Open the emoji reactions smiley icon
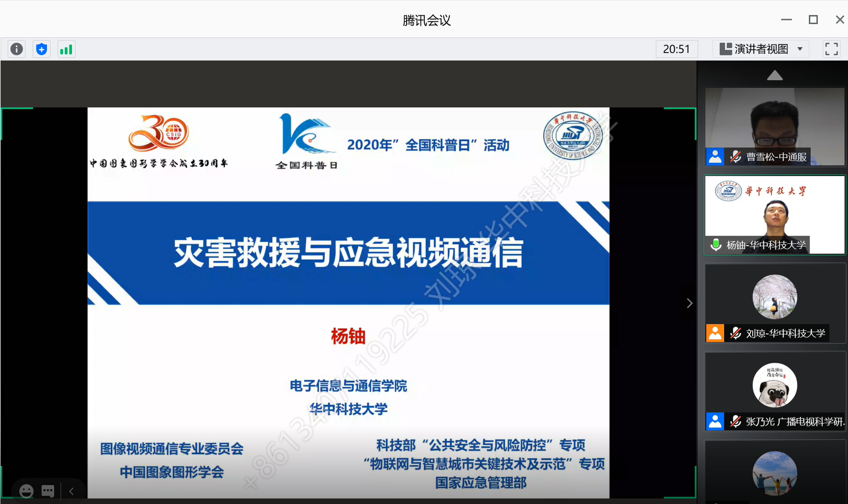Viewport: 848px width, 504px height. pos(26,491)
